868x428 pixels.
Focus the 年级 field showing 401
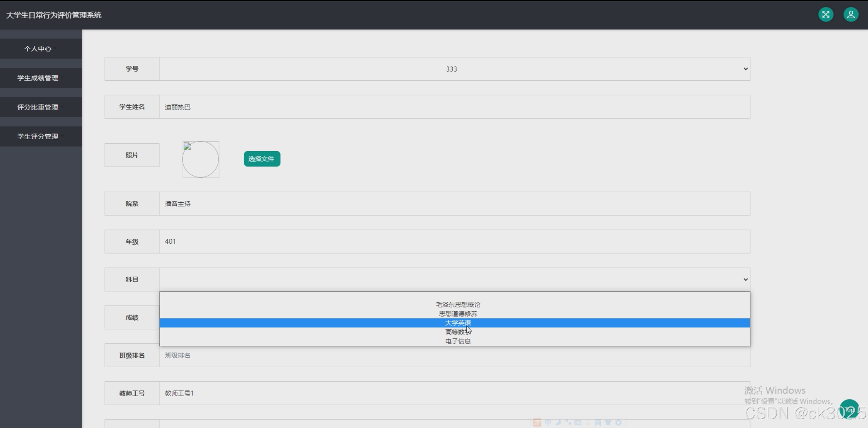tap(454, 241)
